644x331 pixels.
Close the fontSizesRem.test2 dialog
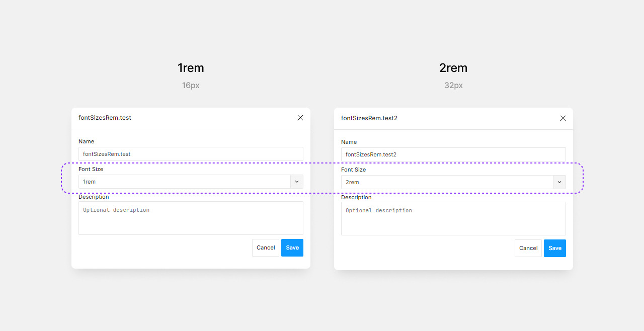[563, 118]
